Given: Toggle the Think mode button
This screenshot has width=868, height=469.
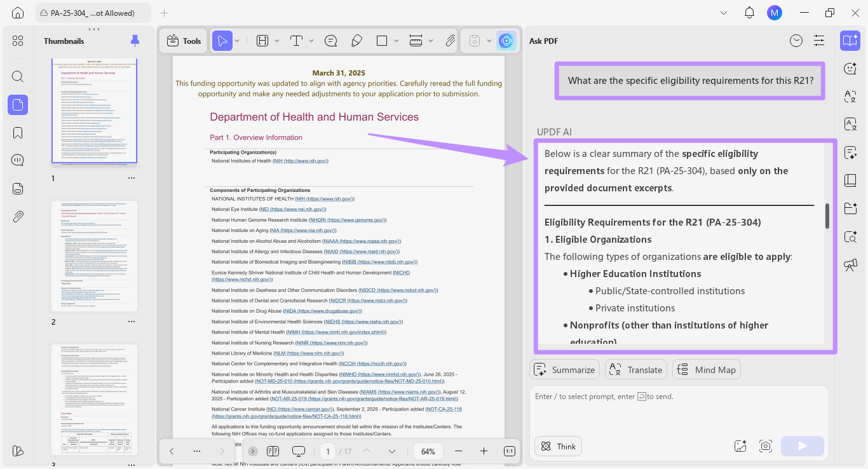Looking at the screenshot, I should click(558, 446).
